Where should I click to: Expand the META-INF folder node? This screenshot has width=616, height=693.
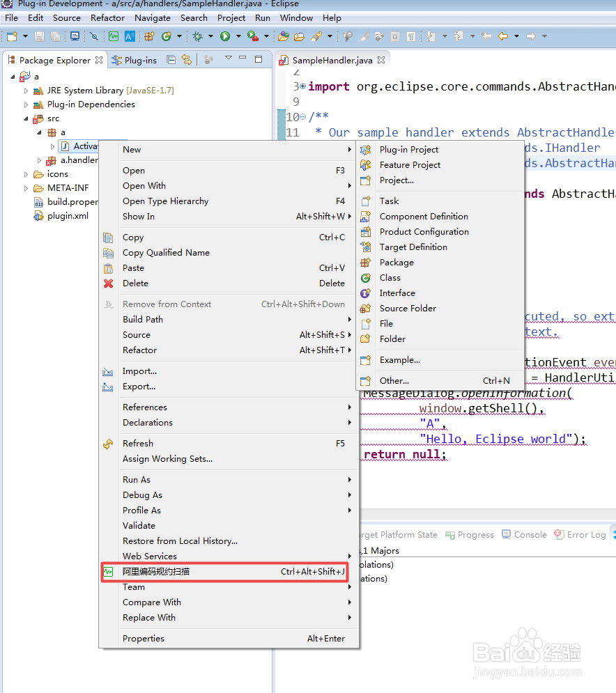tap(26, 188)
